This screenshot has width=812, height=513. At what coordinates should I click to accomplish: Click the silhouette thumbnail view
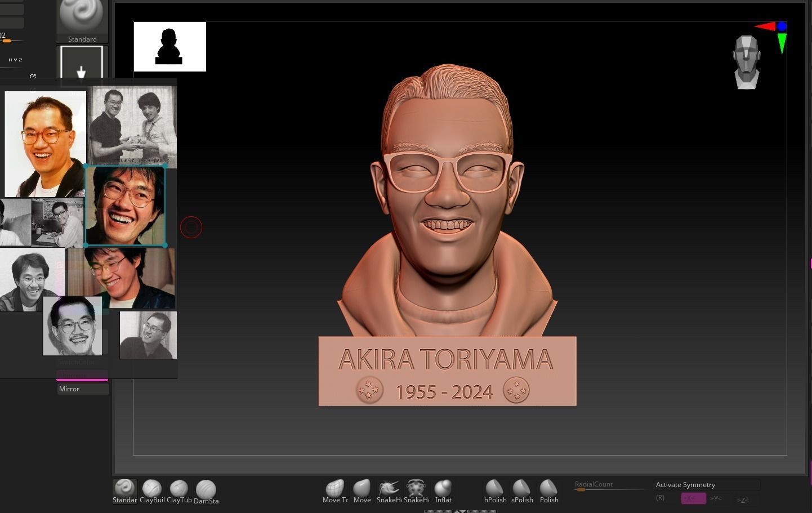click(x=170, y=47)
